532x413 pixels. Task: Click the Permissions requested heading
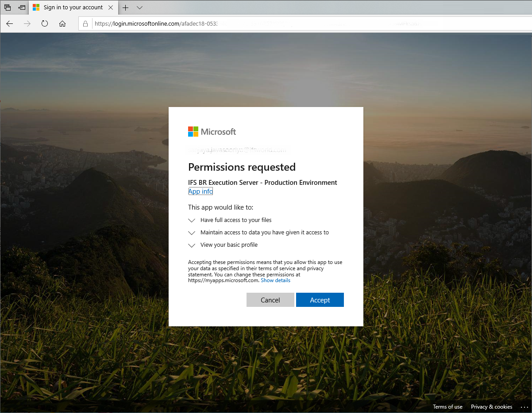pos(242,167)
